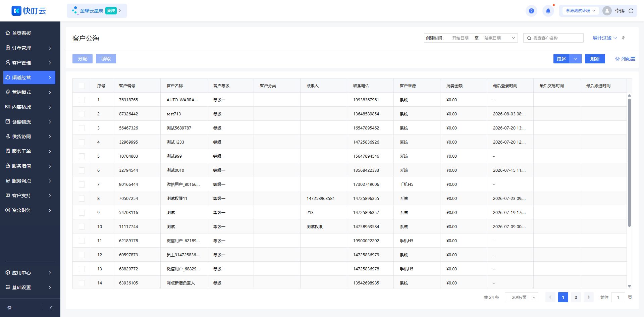Click the 基础设置 icon
The image size is (644, 317).
(x=8, y=287)
